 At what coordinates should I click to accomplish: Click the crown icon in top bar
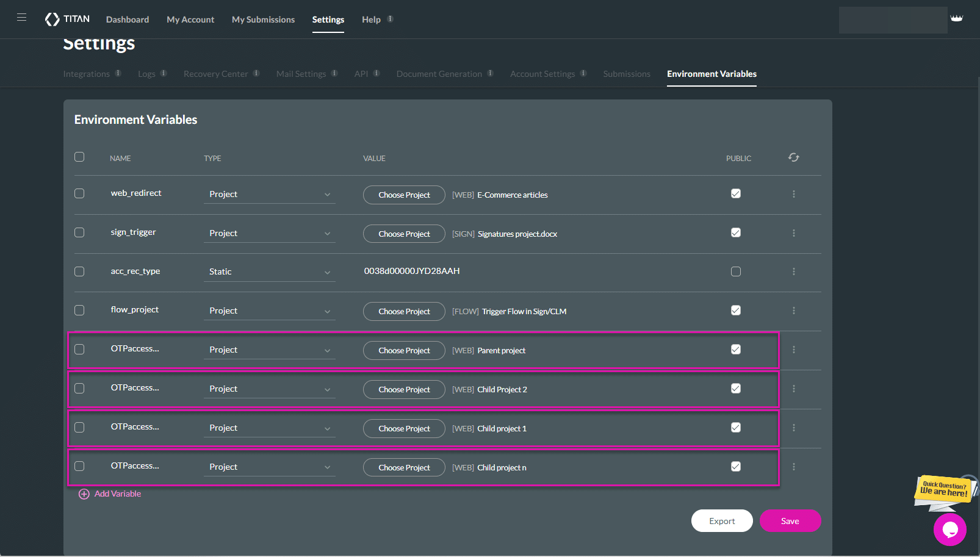click(x=956, y=18)
